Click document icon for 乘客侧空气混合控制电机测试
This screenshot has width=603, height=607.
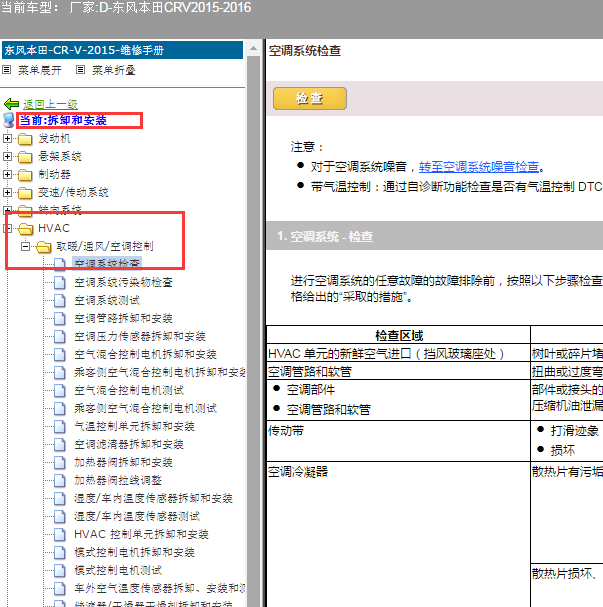(60, 408)
